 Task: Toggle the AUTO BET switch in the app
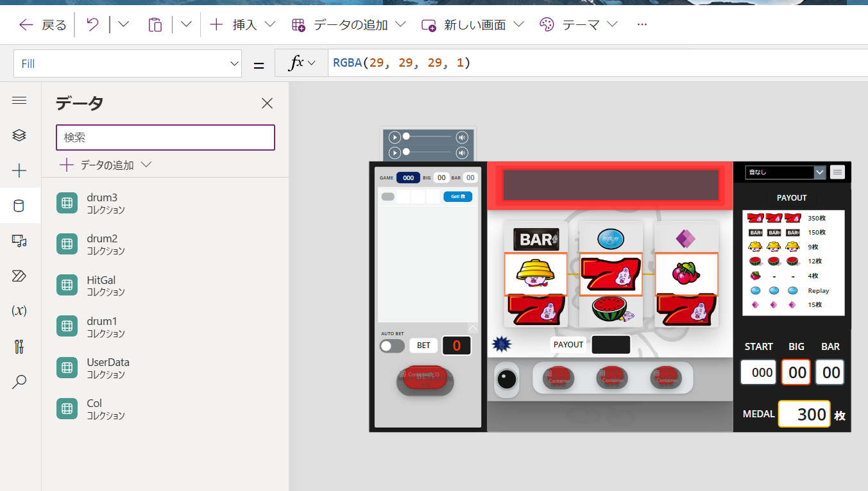[x=391, y=345]
